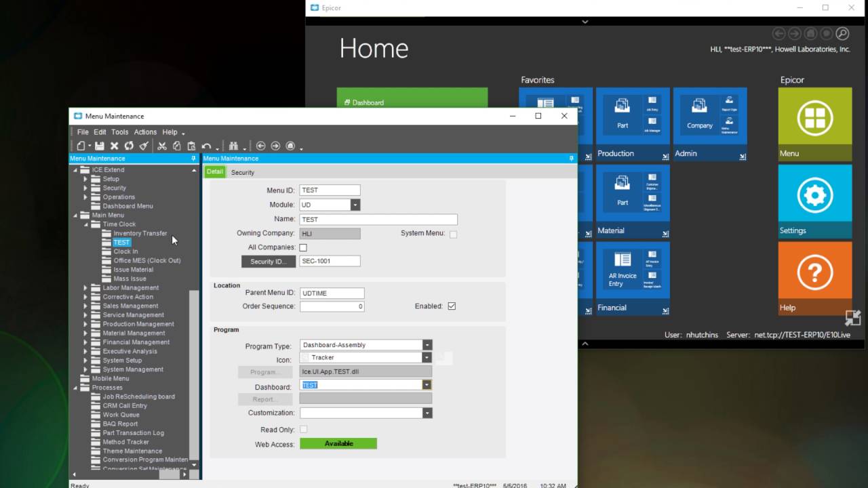Click the Name input field

pyautogui.click(x=378, y=220)
